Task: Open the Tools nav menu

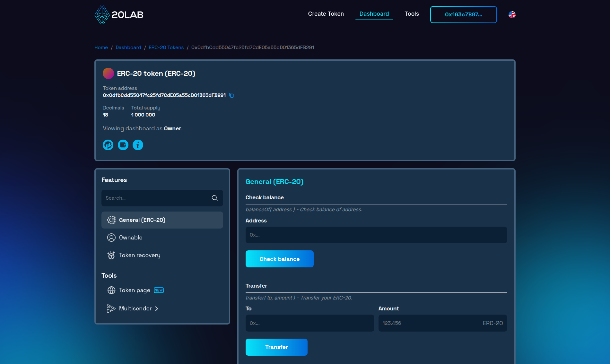Action: pyautogui.click(x=412, y=14)
